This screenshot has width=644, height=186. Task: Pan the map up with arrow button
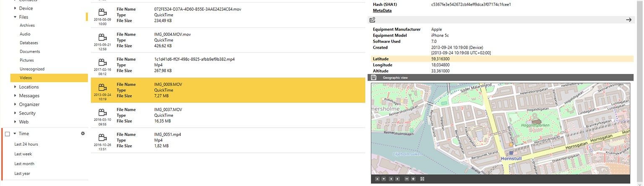[x=377, y=179]
